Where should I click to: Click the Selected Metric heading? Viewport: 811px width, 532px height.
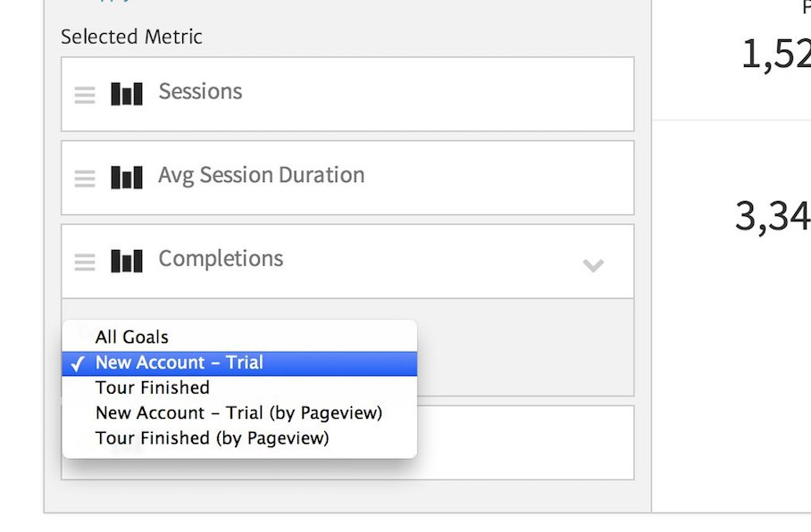131,37
